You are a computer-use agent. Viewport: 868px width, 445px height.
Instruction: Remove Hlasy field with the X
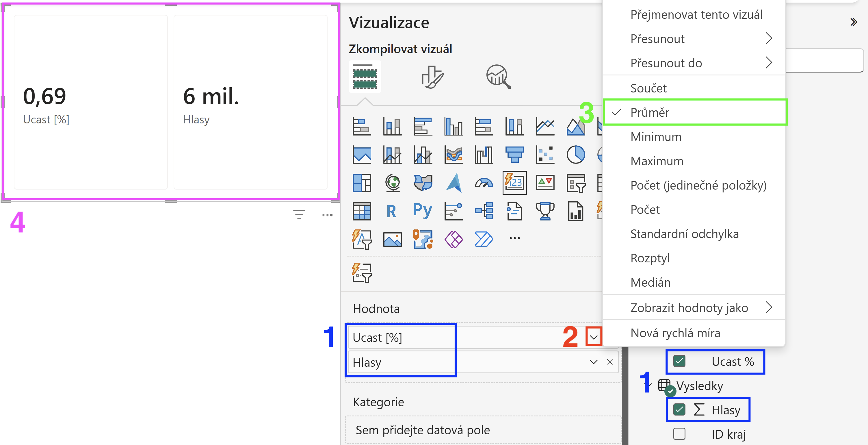click(609, 362)
